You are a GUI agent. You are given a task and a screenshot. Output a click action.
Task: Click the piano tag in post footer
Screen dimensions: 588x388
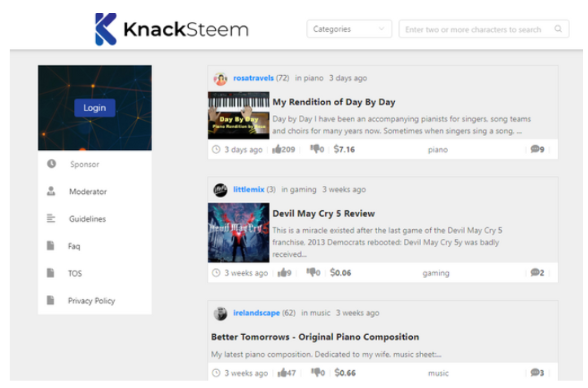pyautogui.click(x=437, y=150)
